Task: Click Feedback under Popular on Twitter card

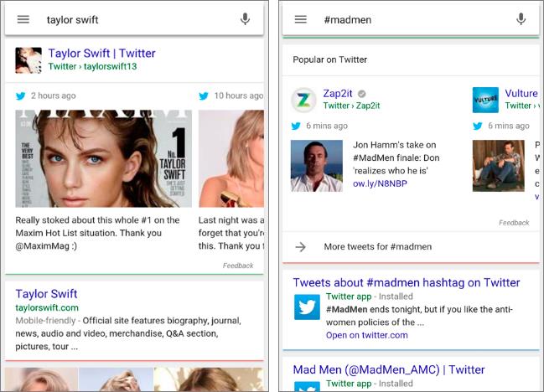Action: 514,223
